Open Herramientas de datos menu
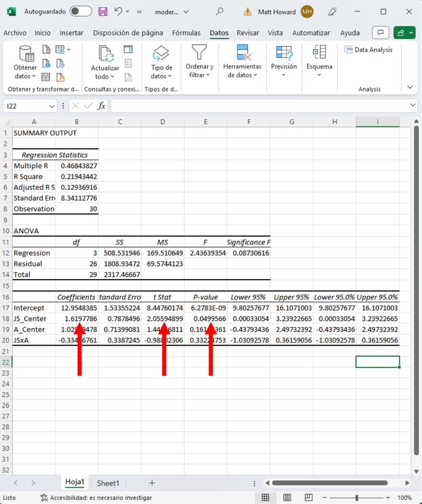Image resolution: width=422 pixels, height=504 pixels. pos(242,63)
